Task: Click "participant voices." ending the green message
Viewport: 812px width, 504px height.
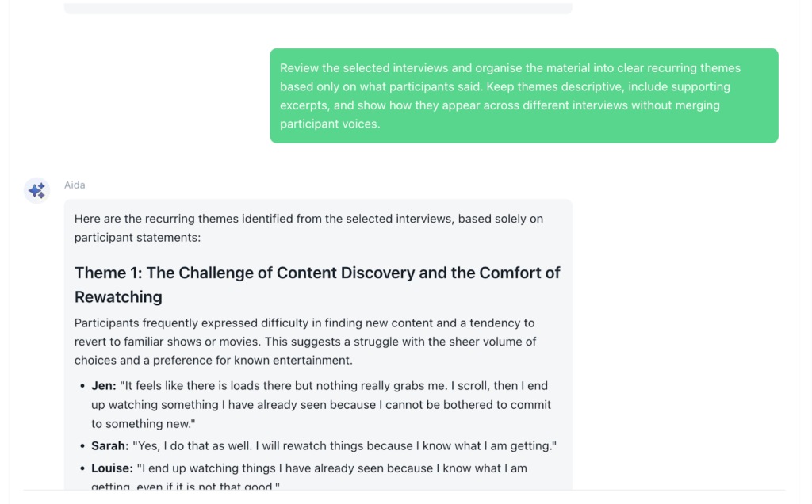Action: point(330,124)
